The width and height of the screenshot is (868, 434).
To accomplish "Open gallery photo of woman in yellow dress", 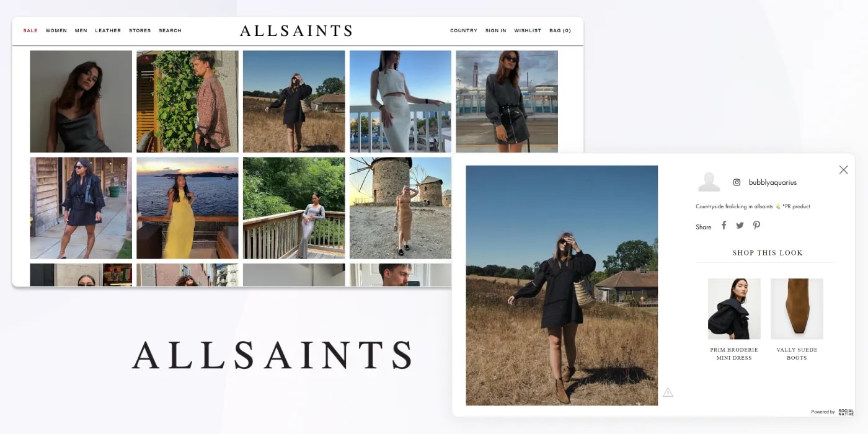I will [x=187, y=208].
